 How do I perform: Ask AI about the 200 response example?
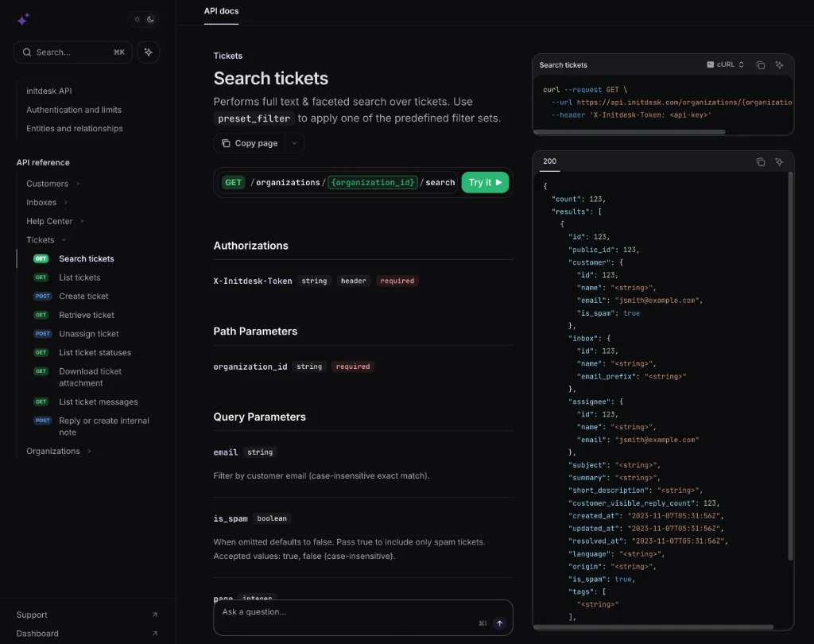(779, 161)
